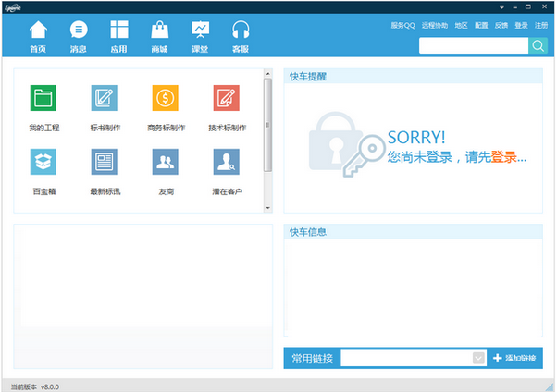Open the 友商 contacts icon
Screen dimensions: 557x392
[165, 162]
